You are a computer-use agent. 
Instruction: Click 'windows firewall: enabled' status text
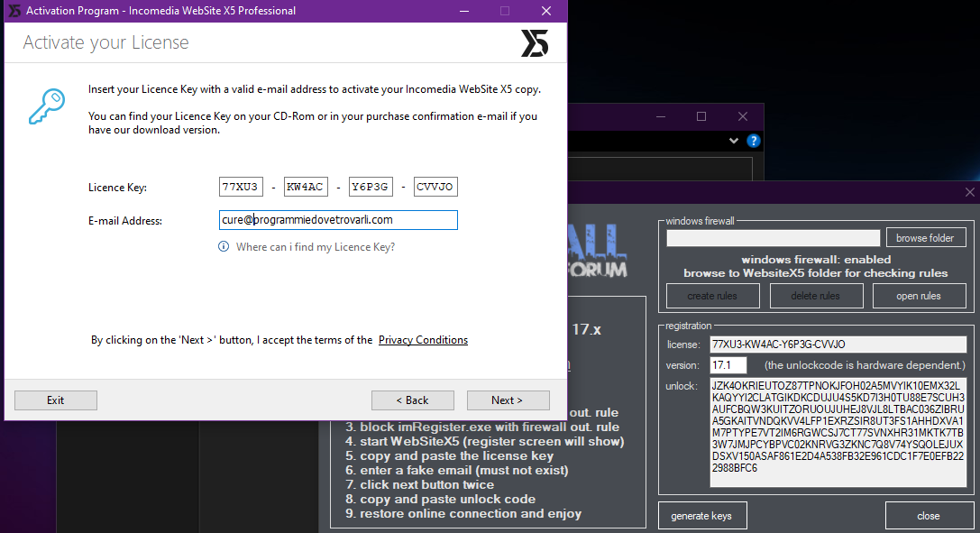click(x=816, y=260)
